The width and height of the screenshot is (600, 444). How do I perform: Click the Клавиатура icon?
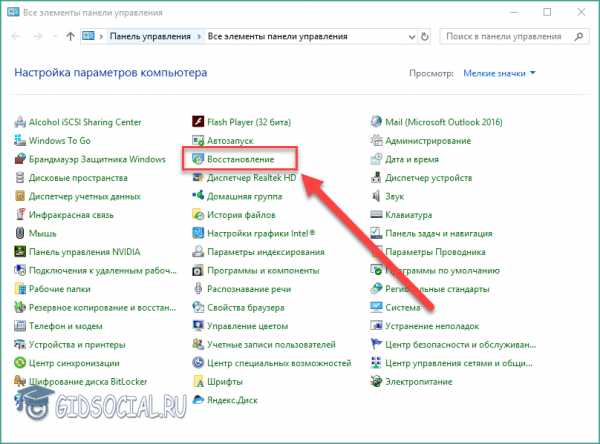tap(376, 215)
